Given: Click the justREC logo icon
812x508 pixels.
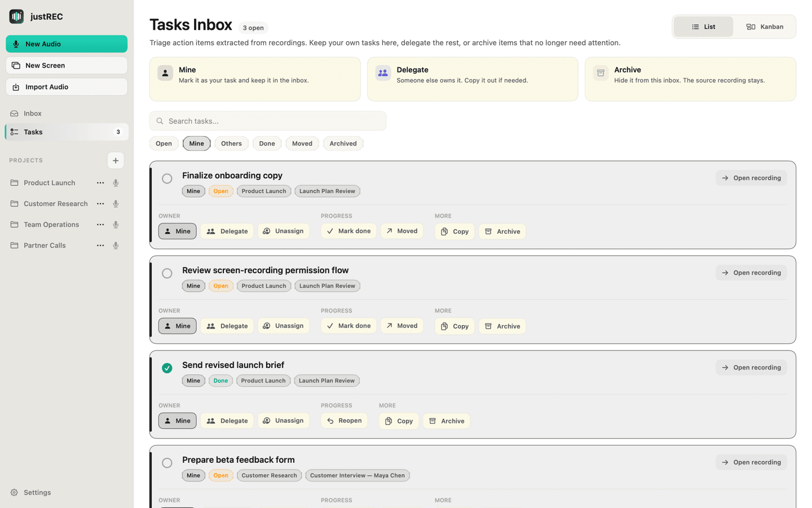Looking at the screenshot, I should [16, 16].
